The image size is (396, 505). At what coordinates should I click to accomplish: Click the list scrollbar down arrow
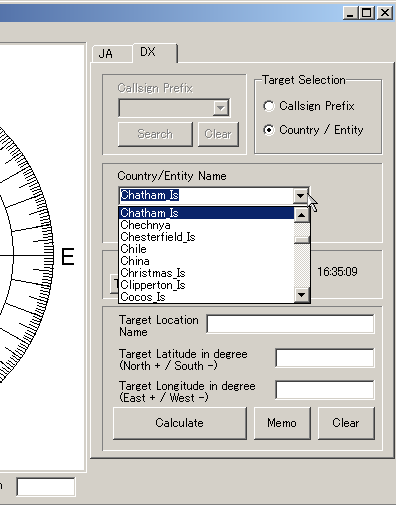pyautogui.click(x=302, y=295)
